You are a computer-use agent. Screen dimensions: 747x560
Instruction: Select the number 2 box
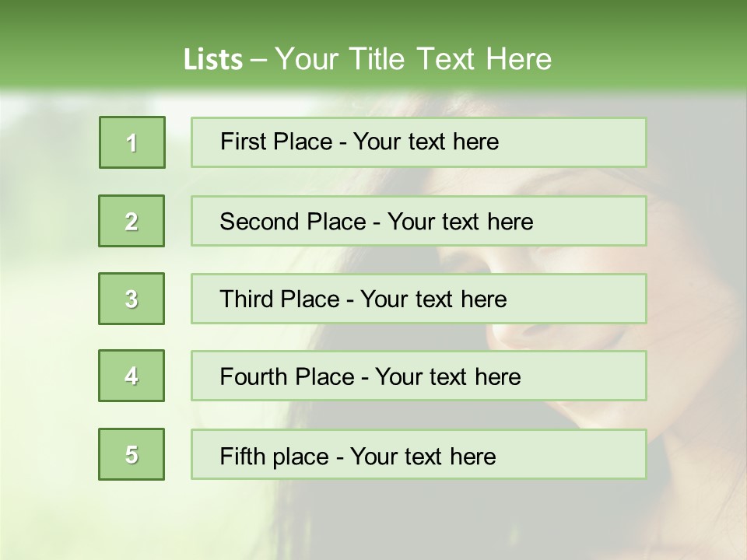[x=132, y=221]
